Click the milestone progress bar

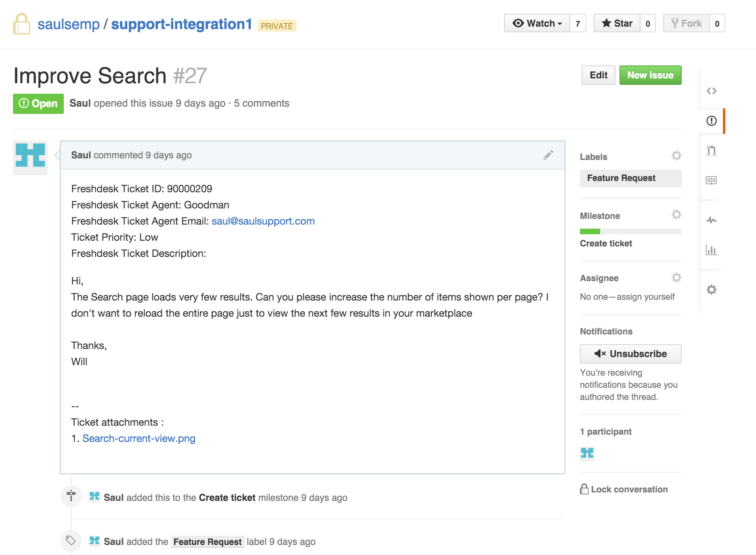630,231
